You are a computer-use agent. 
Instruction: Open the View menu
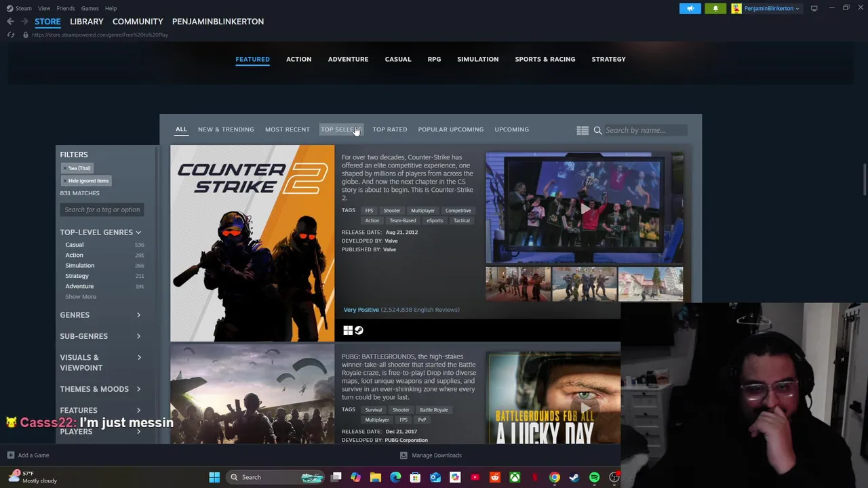(x=44, y=8)
